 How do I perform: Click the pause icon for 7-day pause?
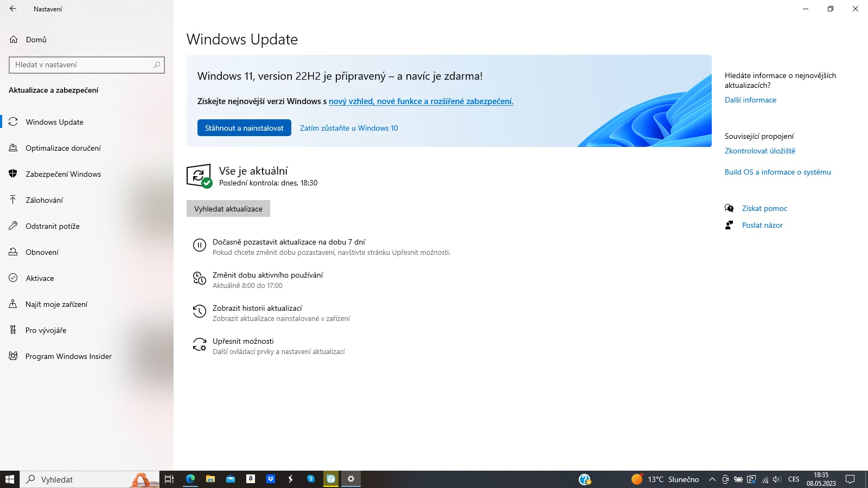200,246
